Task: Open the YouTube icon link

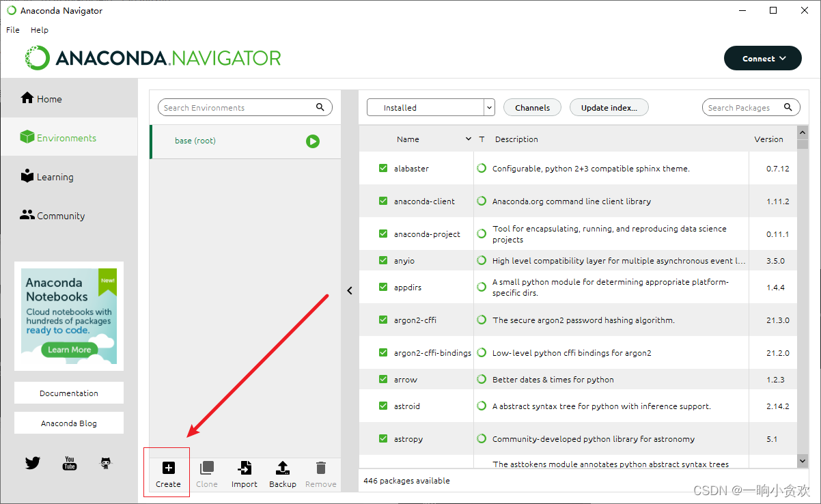Action: (x=70, y=463)
